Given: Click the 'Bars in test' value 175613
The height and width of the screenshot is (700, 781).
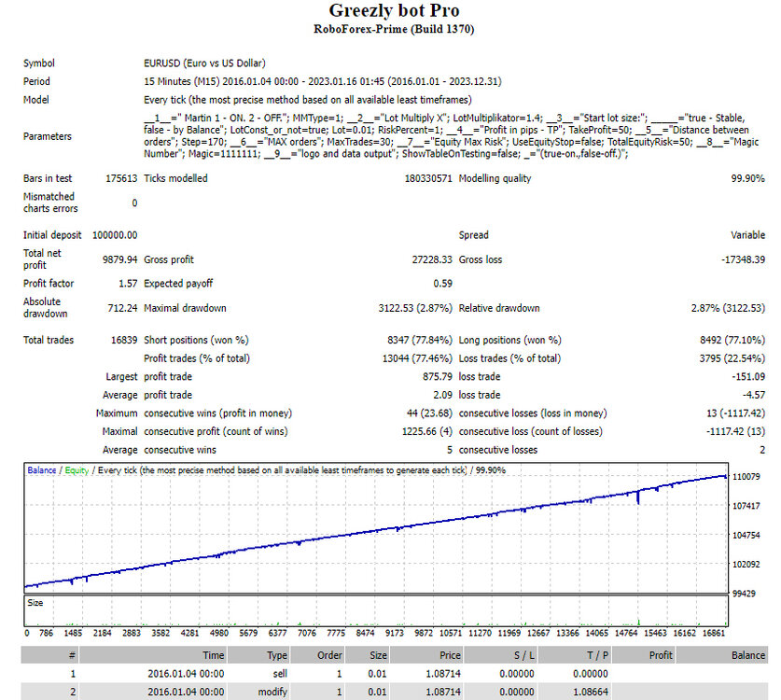Looking at the screenshot, I should [x=121, y=178].
